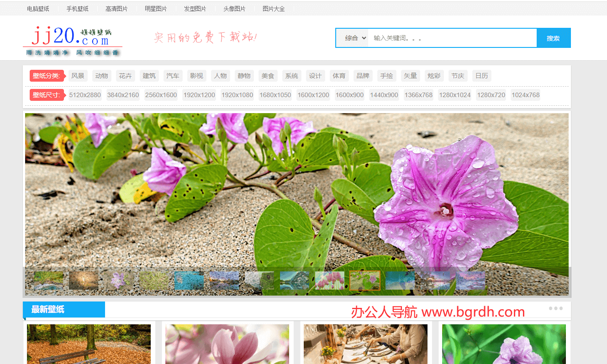Focus the keyword search input field
The image size is (607, 364).
[452, 38]
